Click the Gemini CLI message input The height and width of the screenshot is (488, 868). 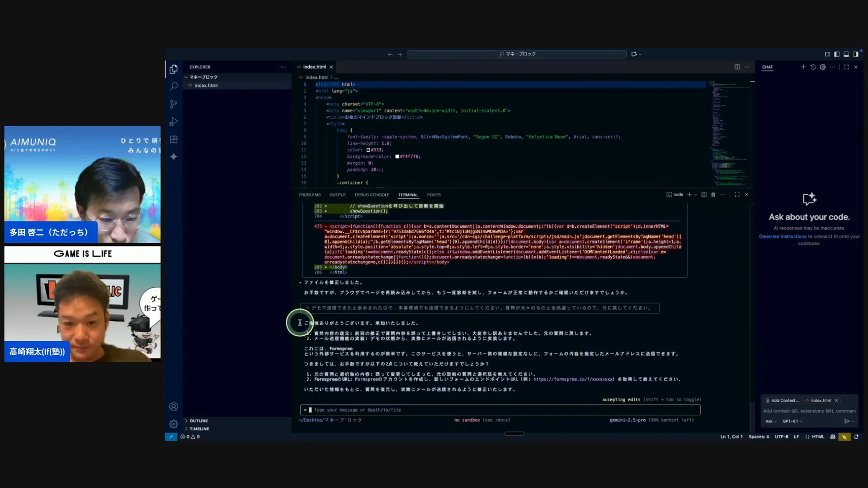(500, 410)
